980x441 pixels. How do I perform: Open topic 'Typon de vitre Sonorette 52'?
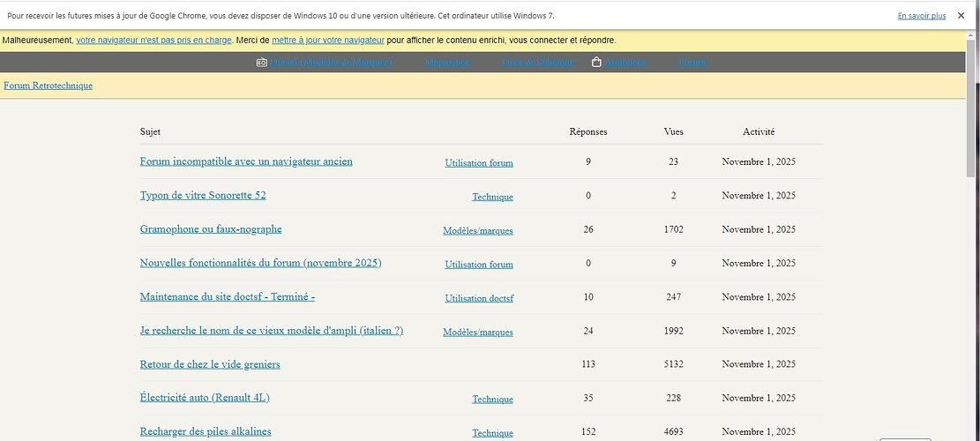[x=203, y=195]
